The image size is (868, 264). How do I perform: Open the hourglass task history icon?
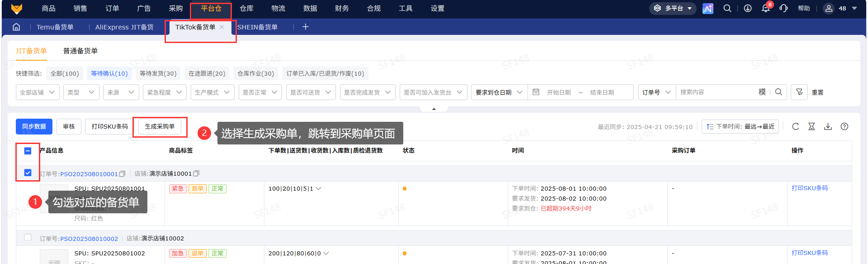[x=812, y=126]
